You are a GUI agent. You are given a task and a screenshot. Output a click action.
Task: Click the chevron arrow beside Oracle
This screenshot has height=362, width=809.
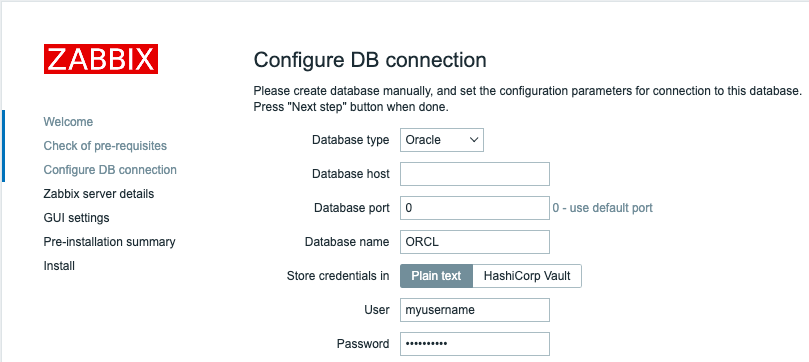[x=474, y=140]
